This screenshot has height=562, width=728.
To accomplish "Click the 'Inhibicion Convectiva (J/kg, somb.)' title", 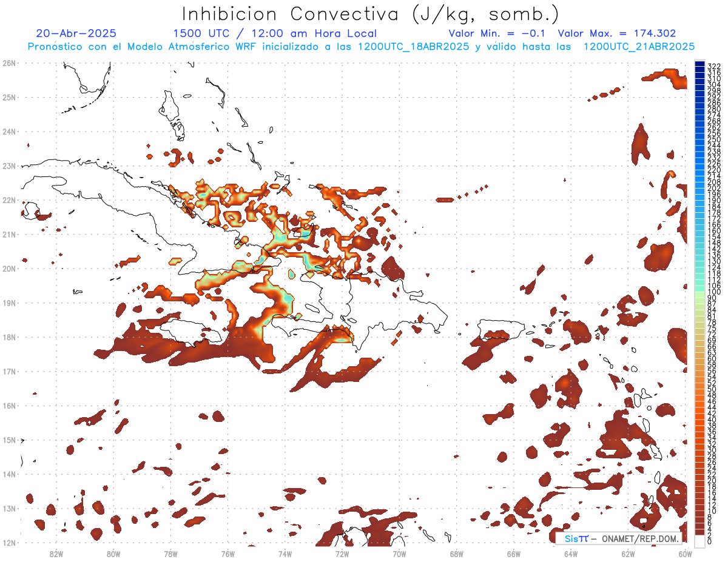I will coord(371,14).
